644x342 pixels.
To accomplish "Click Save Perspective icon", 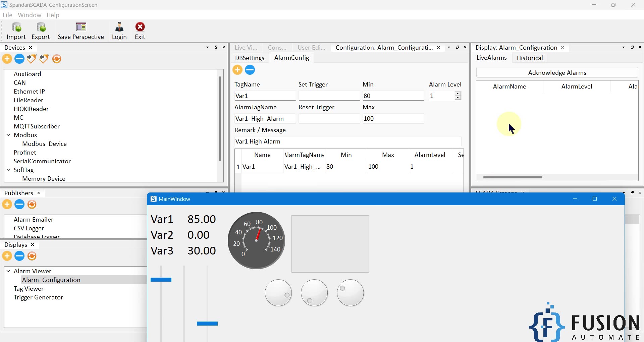I will click(x=81, y=27).
